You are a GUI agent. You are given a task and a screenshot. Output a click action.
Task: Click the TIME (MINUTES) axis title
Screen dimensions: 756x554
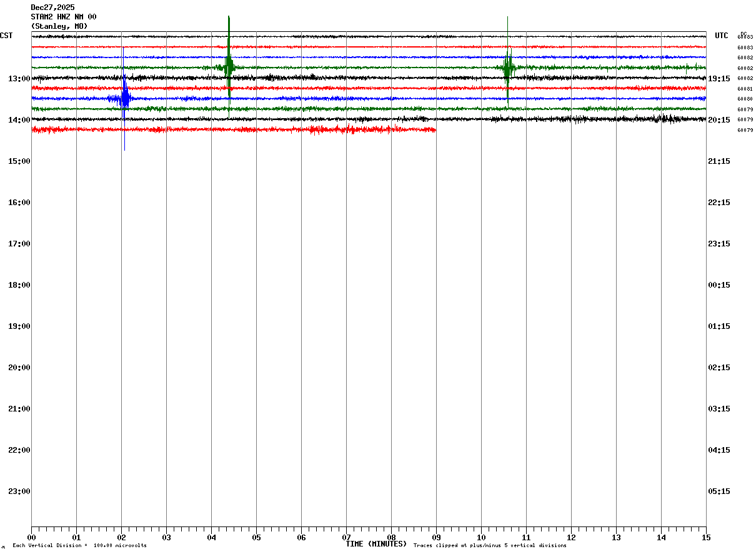(x=376, y=544)
